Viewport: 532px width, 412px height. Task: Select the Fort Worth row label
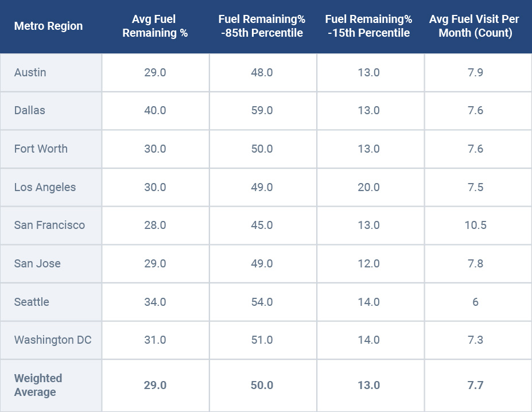click(x=41, y=149)
